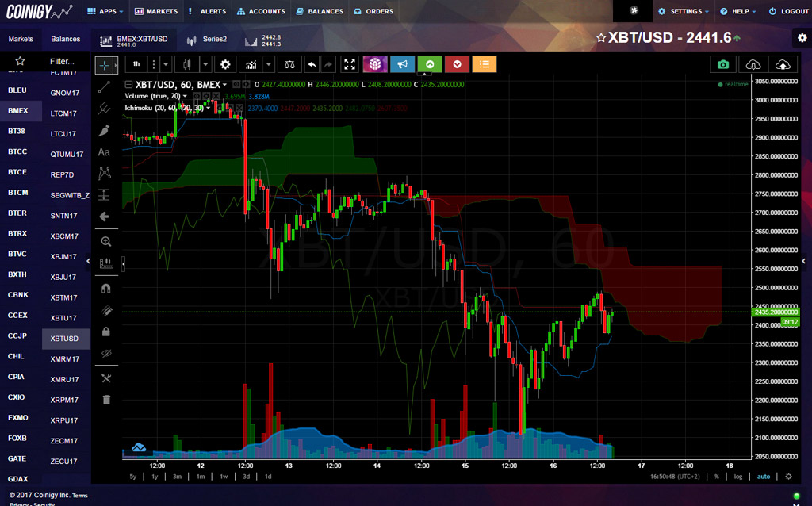Toggle the night mode icon in top bar
Viewport: 812px width, 506px height.
coord(634,11)
